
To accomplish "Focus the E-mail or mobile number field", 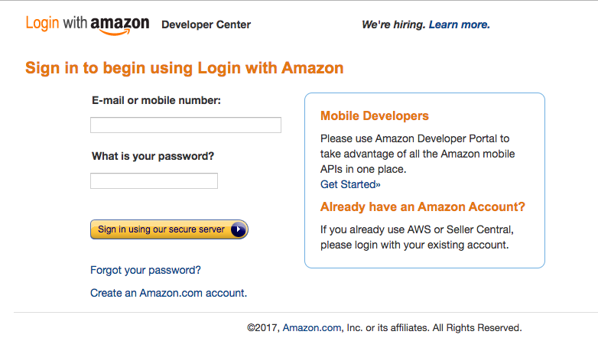I will [x=186, y=125].
